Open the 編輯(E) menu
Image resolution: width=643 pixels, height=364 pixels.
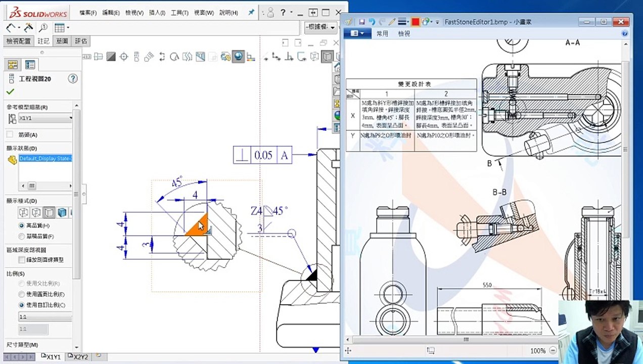coord(111,13)
